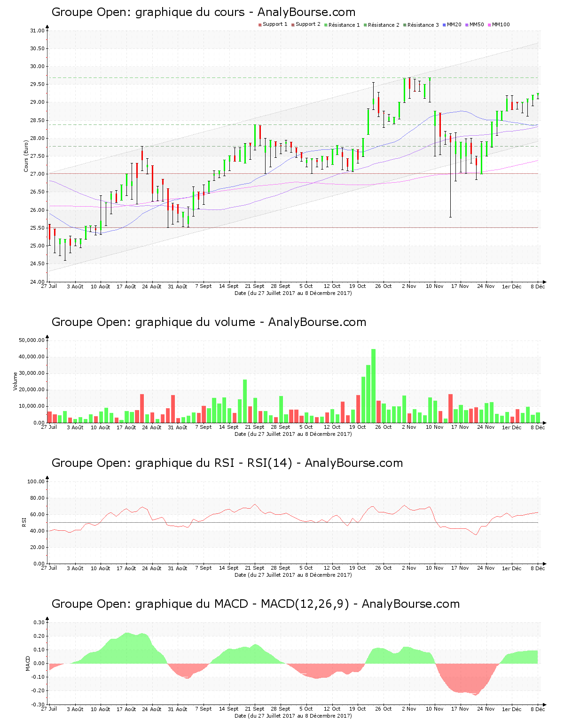
Task: Click the title 'graphique du RSI - RSI(14)'
Action: point(214,463)
